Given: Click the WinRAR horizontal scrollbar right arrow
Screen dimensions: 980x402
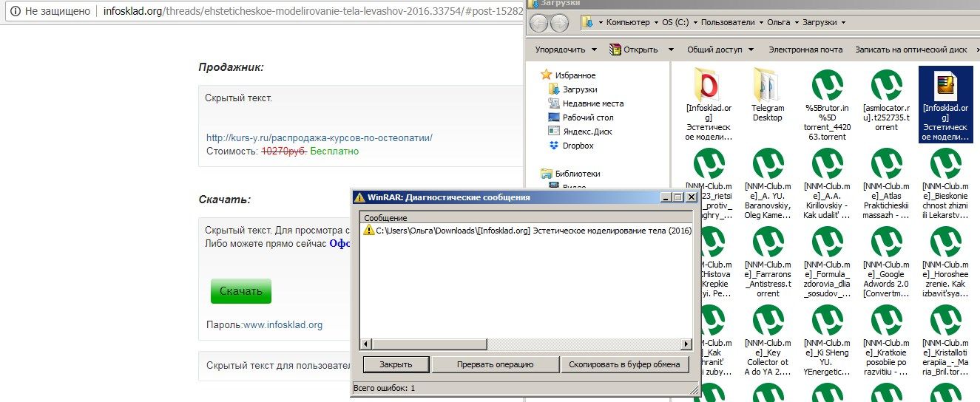Looking at the screenshot, I should click(686, 344).
